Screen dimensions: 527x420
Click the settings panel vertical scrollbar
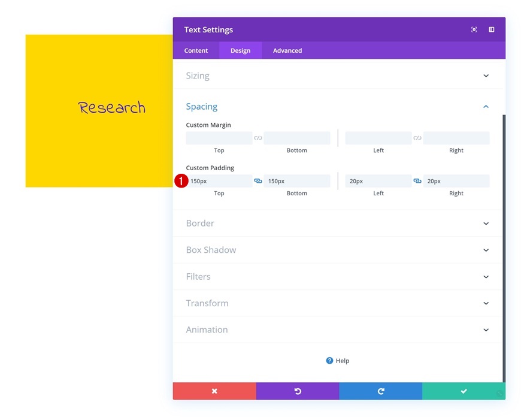pyautogui.click(x=504, y=248)
